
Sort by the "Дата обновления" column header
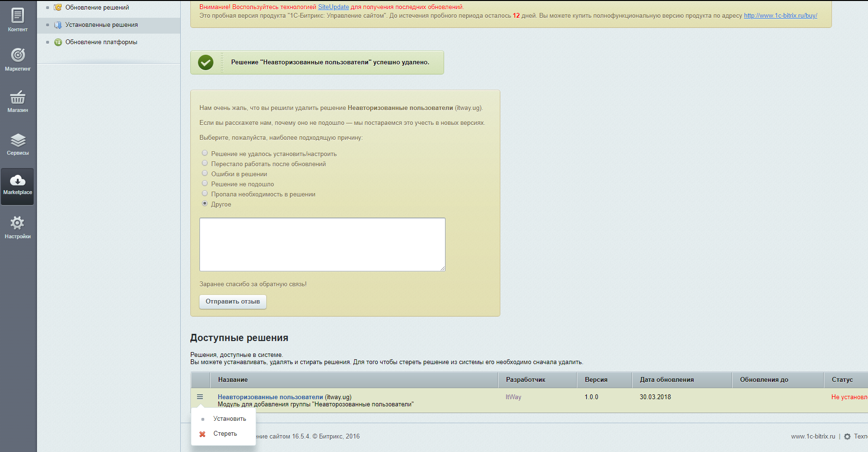[682, 380]
